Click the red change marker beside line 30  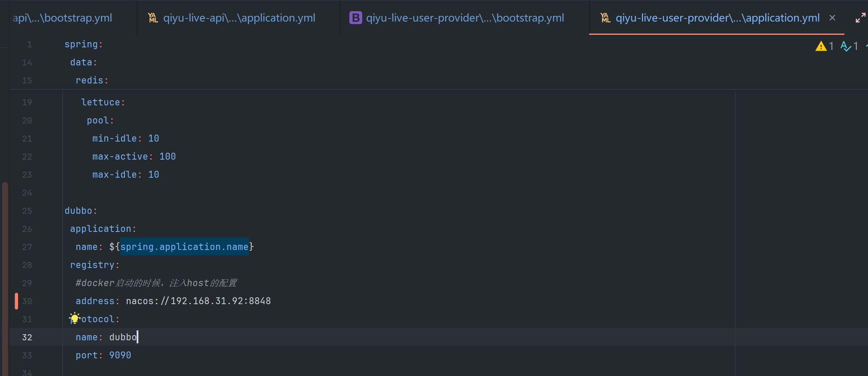(16, 301)
